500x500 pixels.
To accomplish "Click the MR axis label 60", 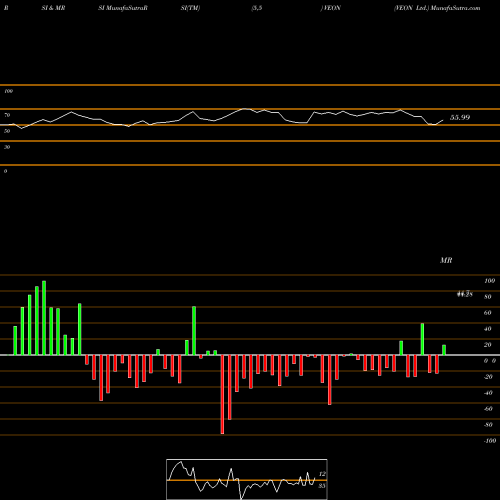I will click(488, 313).
